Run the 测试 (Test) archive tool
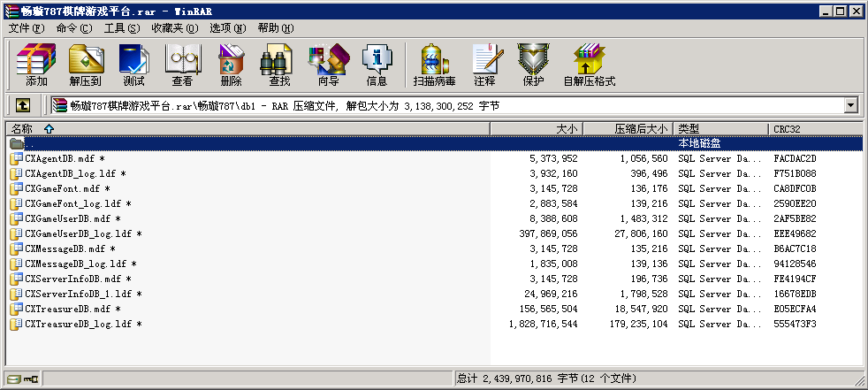 click(133, 65)
